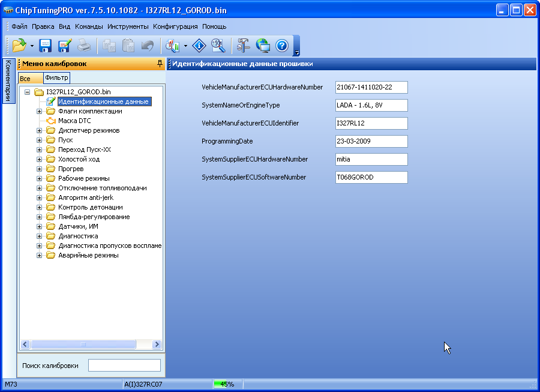Click the horizontal scrollbar thumb in the tree
The image size is (540, 392).
(x=83, y=344)
